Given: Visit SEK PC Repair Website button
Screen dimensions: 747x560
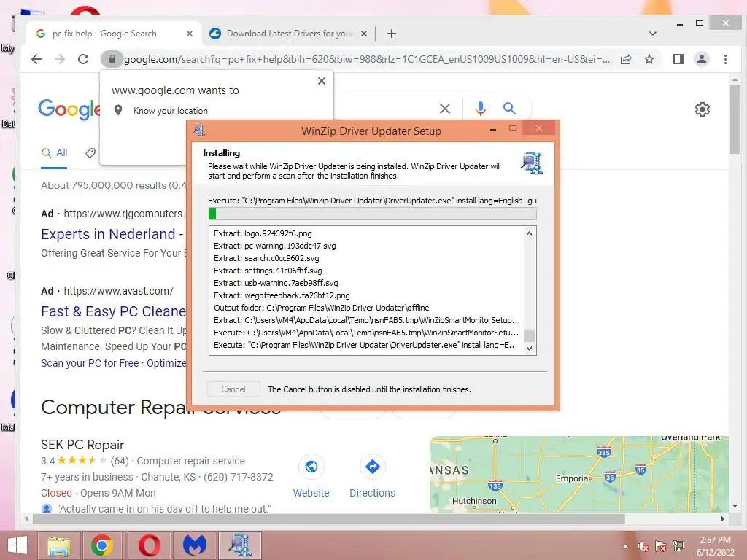Looking at the screenshot, I should tap(311, 476).
